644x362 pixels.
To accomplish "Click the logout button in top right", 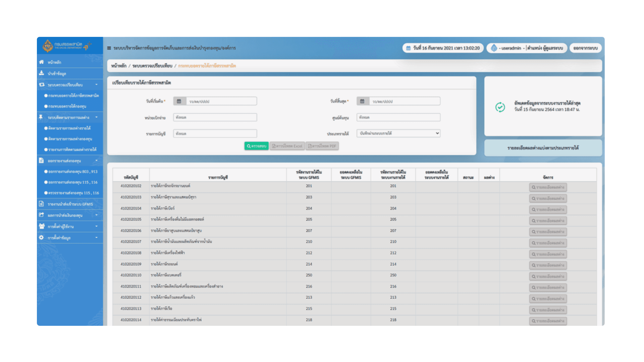I will pyautogui.click(x=585, y=48).
